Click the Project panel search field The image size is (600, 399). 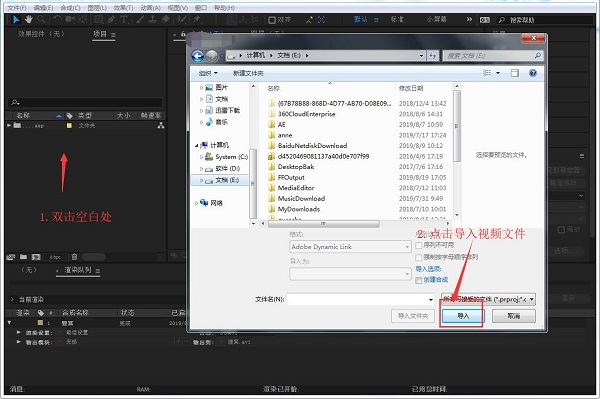click(x=85, y=102)
